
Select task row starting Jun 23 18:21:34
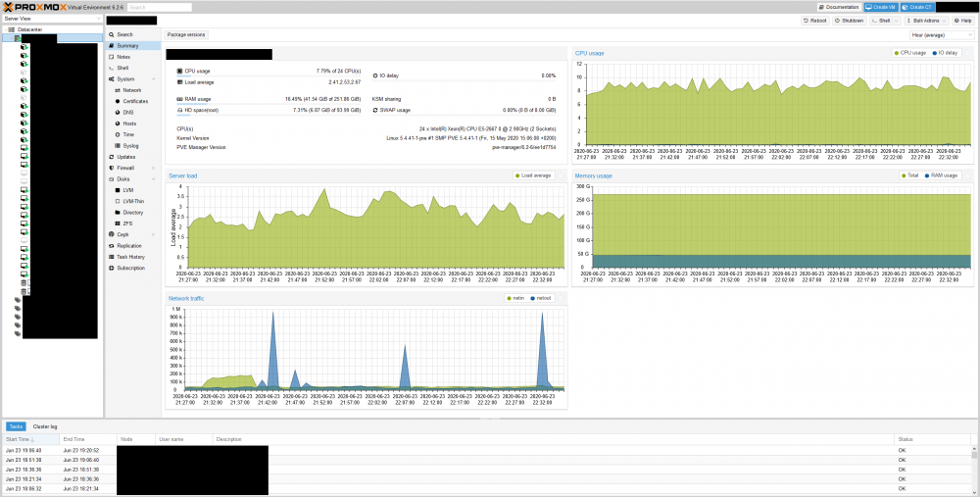pyautogui.click(x=487, y=479)
